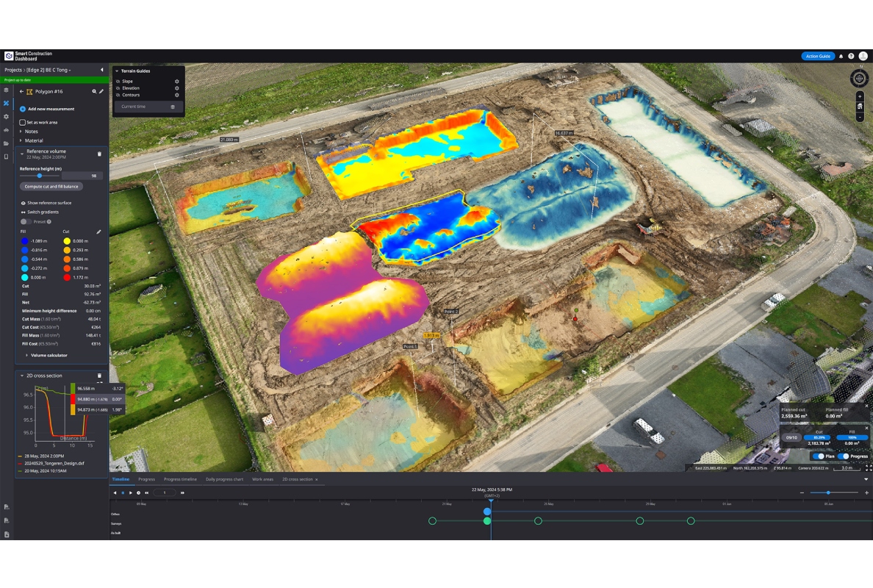Open the machines icon in left sidebar
The width and height of the screenshot is (873, 588).
pos(6,130)
